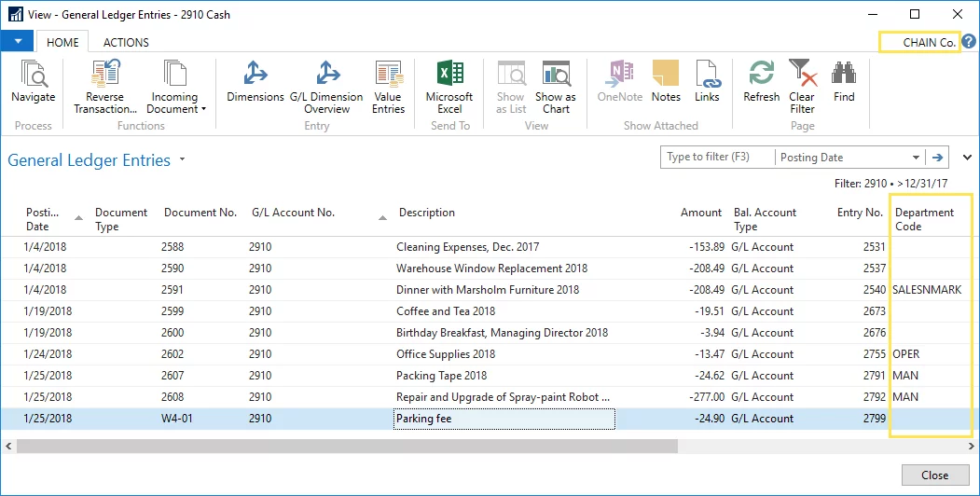Image resolution: width=980 pixels, height=496 pixels.
Task: Click the filter go arrow button
Action: coord(939,158)
